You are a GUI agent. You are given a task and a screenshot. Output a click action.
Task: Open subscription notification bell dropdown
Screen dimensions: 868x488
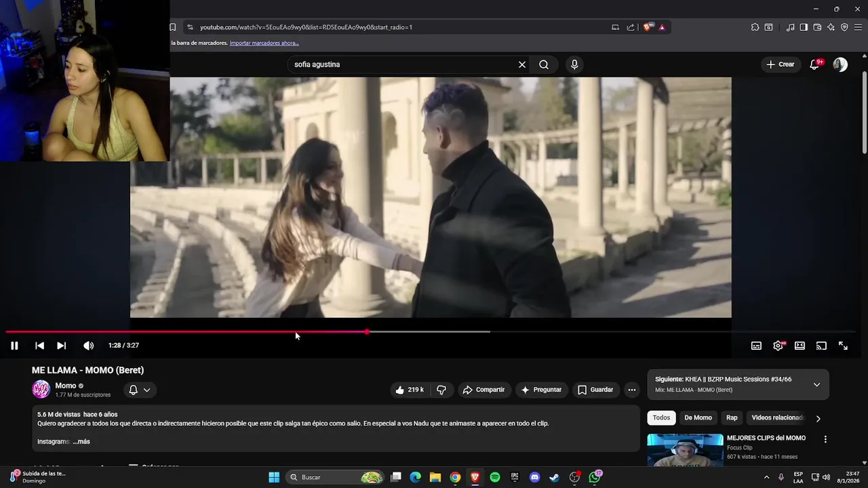[140, 390]
